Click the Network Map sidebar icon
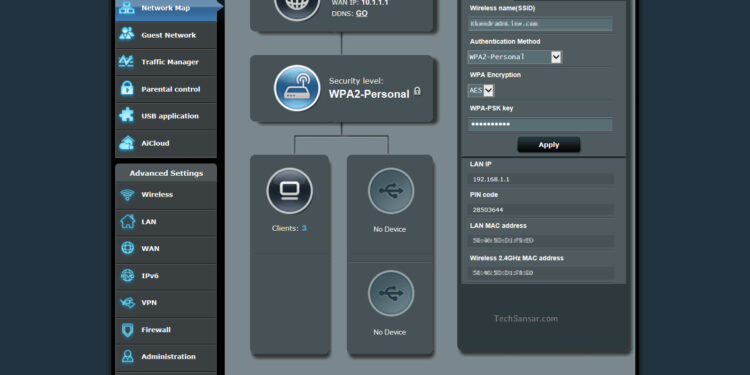750x375 pixels. (127, 8)
